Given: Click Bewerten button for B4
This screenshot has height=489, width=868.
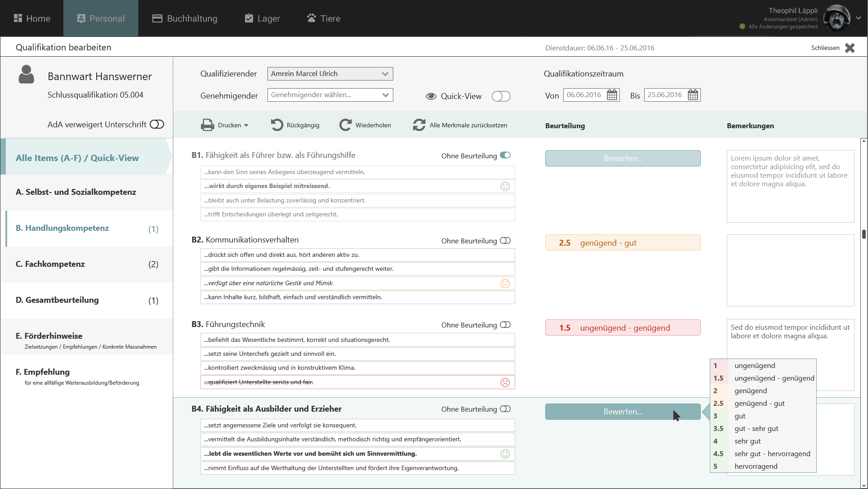Looking at the screenshot, I should click(623, 412).
